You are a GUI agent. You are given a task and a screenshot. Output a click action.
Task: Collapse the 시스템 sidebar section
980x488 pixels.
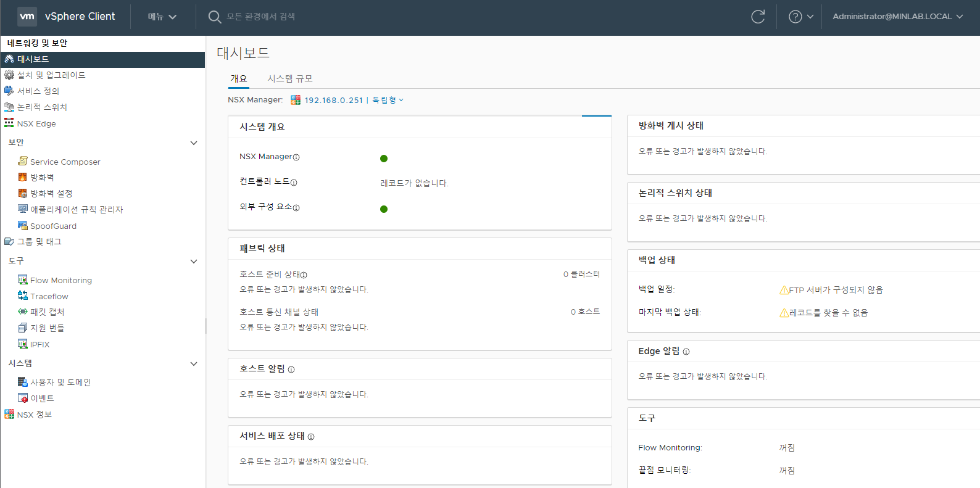(194, 363)
